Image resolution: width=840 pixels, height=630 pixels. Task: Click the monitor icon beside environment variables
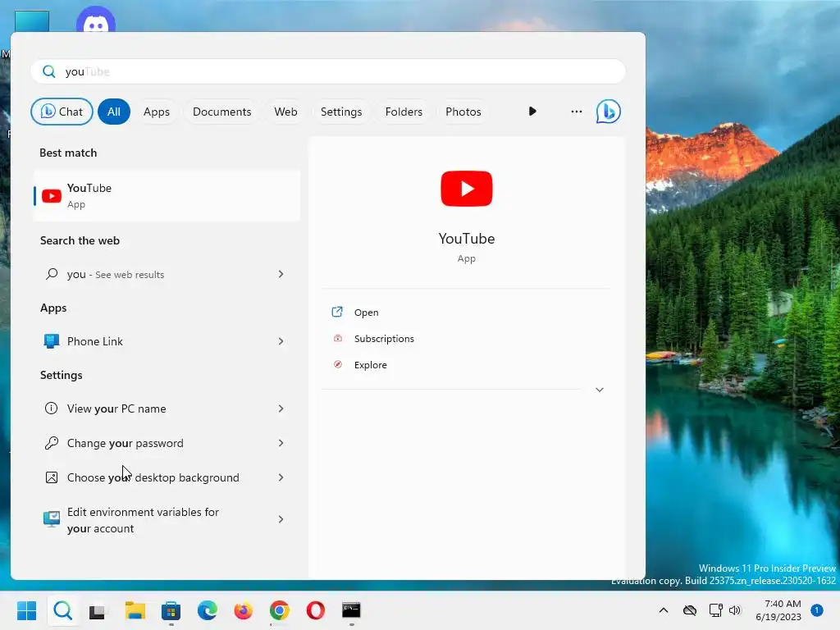point(52,519)
